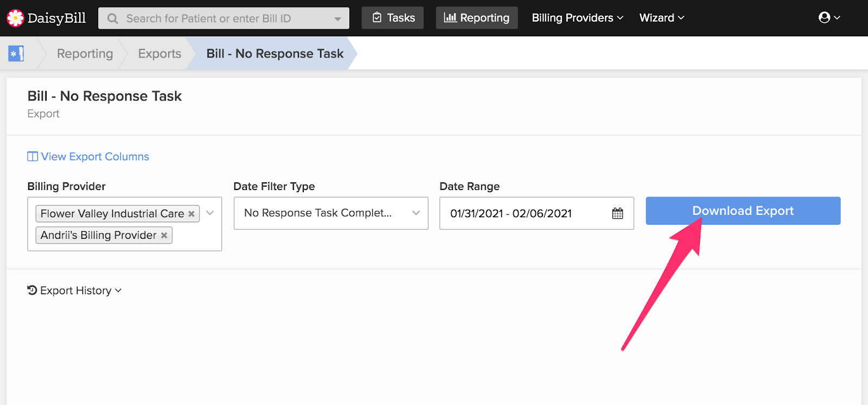Click the Flower Valley Industrial Care tag text
The height and width of the screenshot is (405, 868).
click(112, 214)
